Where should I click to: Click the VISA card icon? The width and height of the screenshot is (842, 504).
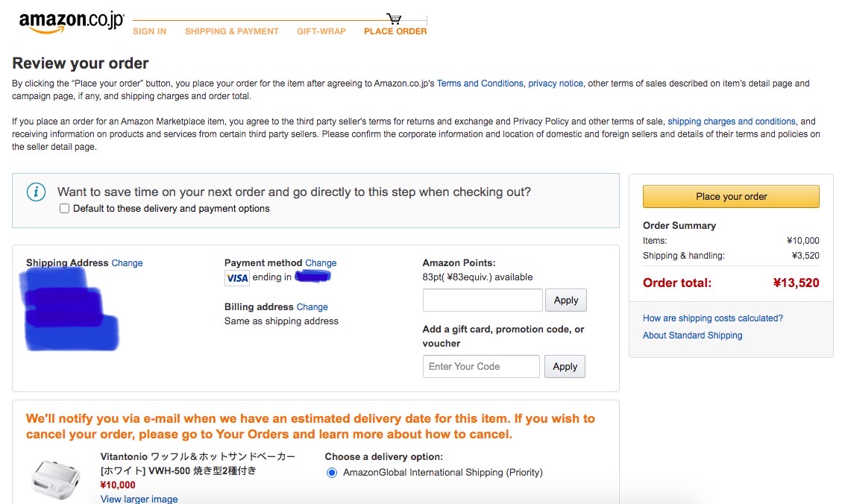(x=236, y=278)
